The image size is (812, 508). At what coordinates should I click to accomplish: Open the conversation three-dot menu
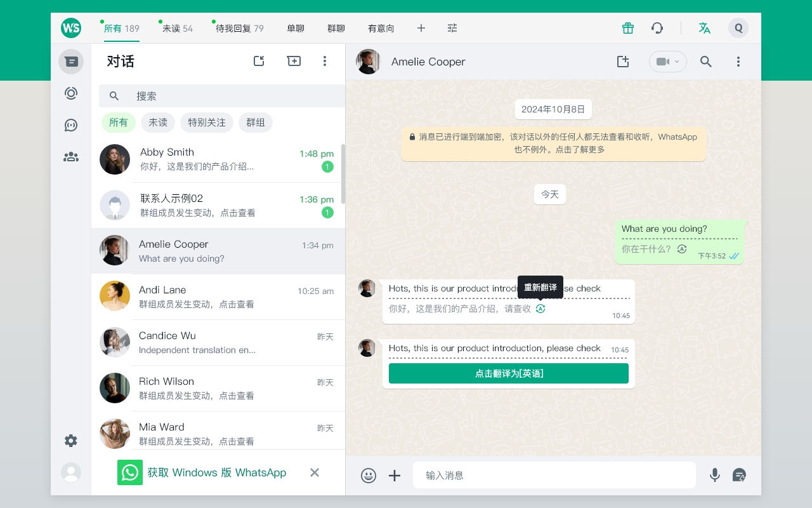click(738, 62)
